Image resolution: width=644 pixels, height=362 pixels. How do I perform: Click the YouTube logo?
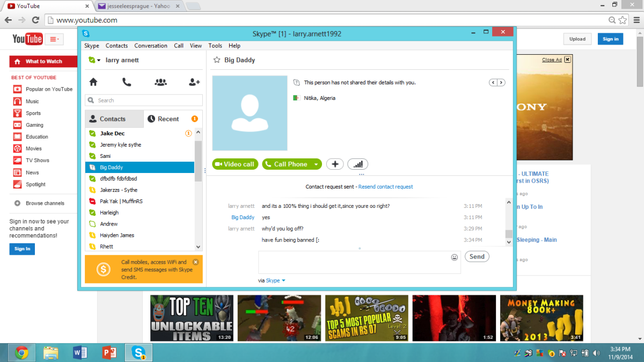tap(27, 39)
